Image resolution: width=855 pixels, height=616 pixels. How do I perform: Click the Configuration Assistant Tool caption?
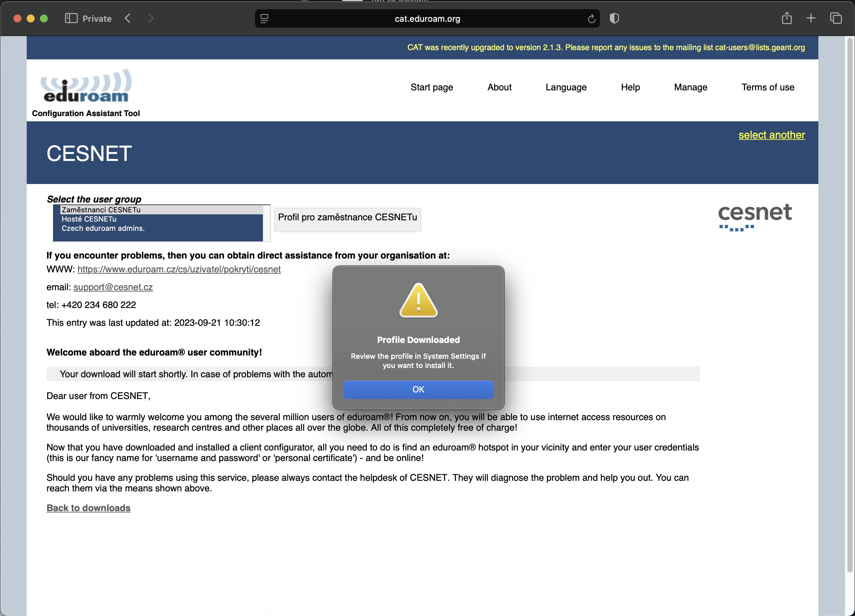[x=85, y=113]
